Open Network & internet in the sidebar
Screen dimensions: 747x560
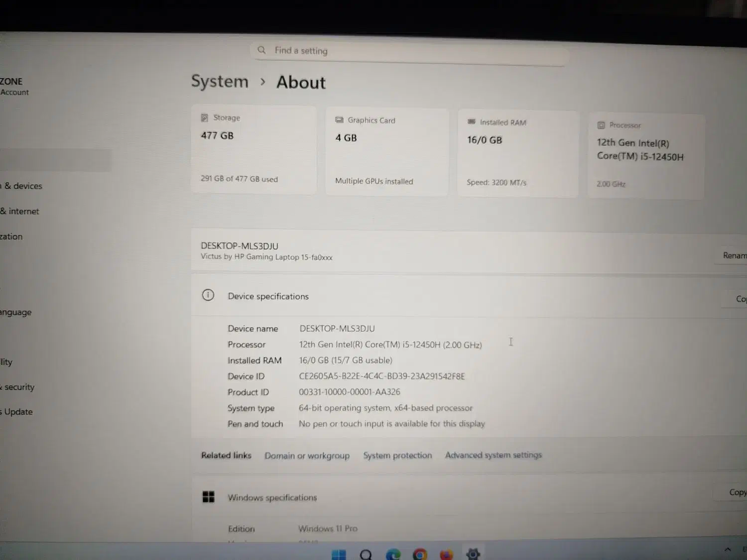point(20,211)
